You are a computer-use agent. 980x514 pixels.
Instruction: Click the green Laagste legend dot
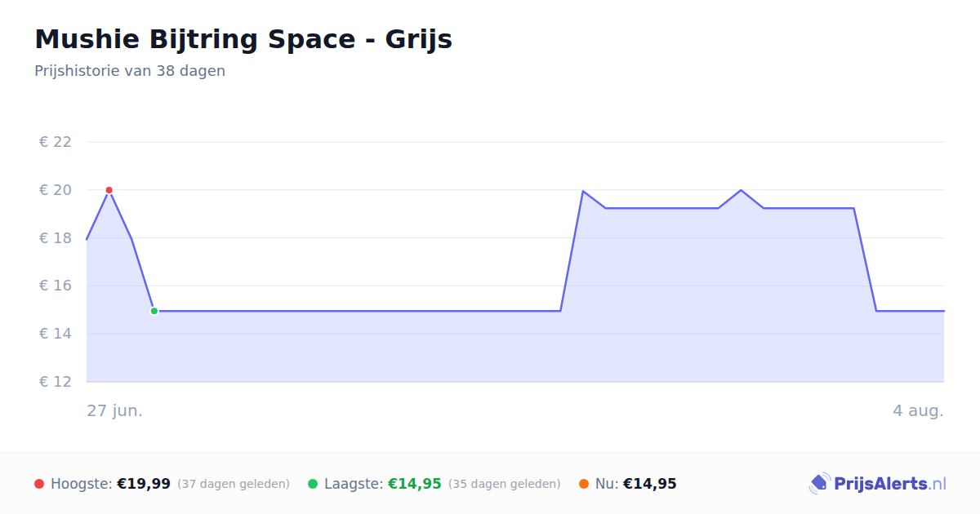(313, 484)
